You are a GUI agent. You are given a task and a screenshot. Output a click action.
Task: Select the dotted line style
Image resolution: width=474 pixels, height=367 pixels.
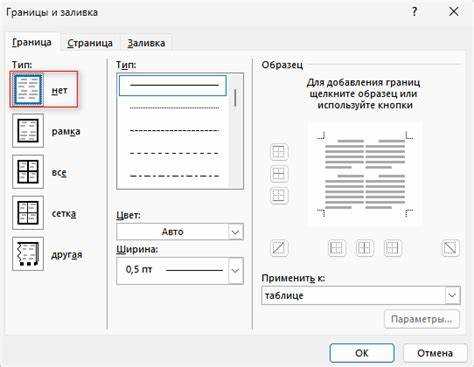[173, 108]
